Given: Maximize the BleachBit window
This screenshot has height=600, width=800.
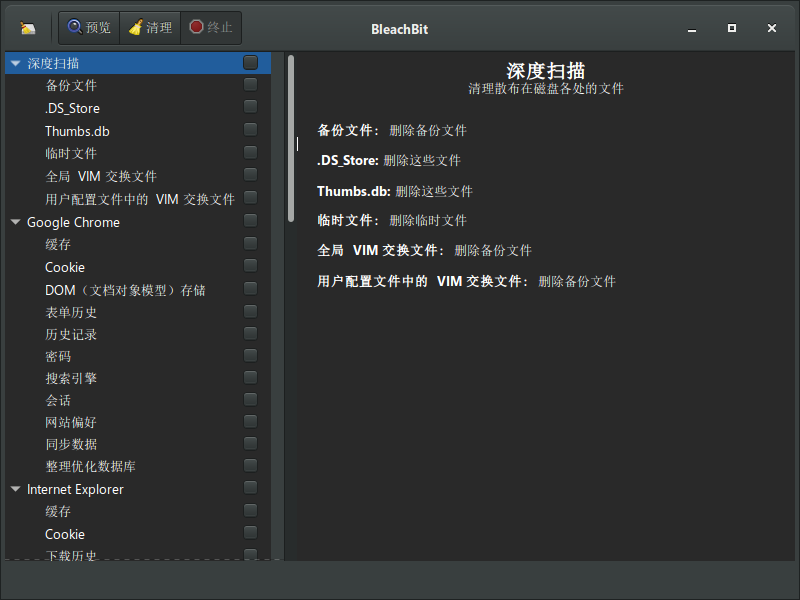Looking at the screenshot, I should pos(732,28).
